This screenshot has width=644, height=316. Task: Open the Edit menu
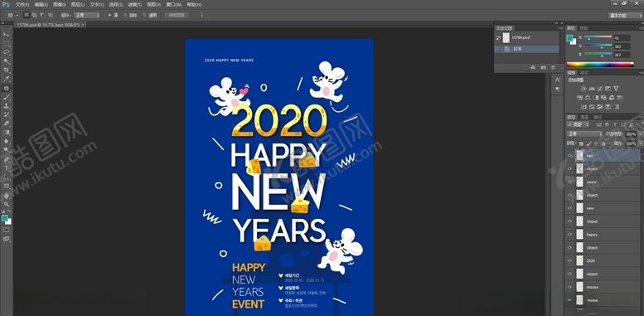(x=41, y=4)
